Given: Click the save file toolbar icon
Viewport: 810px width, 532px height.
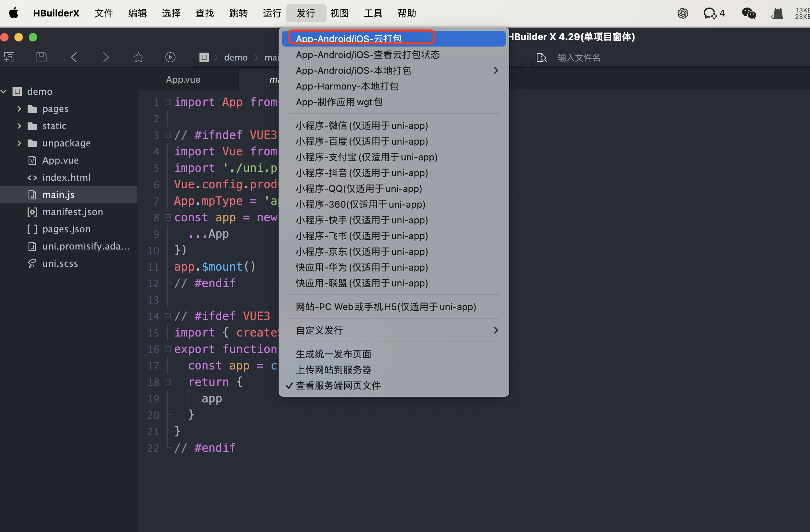Looking at the screenshot, I should click(x=42, y=57).
